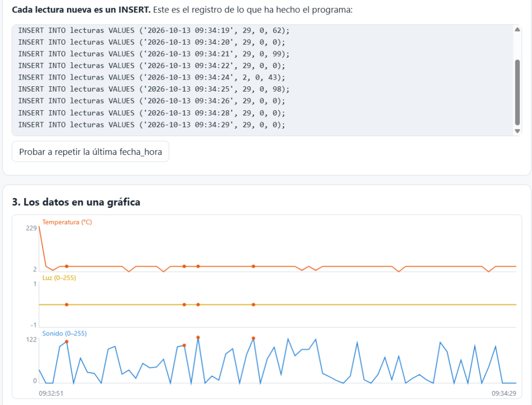Click the log panel scrollbar thumb
The height and width of the screenshot is (405, 532).
pyautogui.click(x=517, y=93)
